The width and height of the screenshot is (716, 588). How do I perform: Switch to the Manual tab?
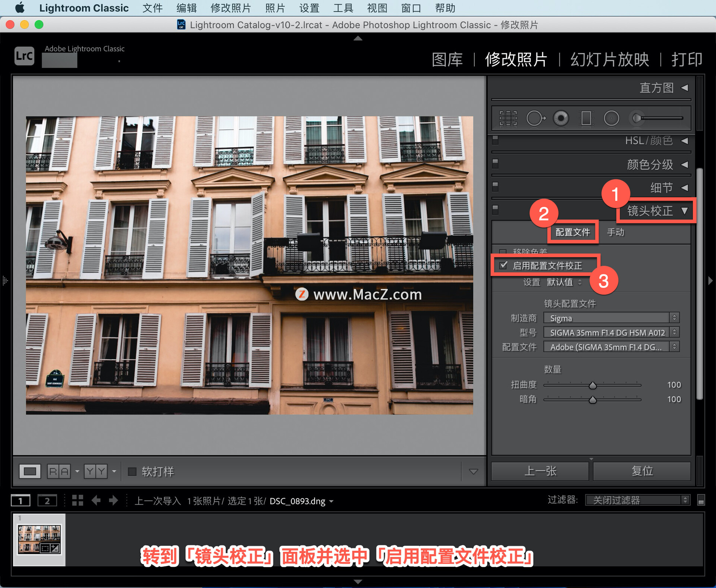615,232
